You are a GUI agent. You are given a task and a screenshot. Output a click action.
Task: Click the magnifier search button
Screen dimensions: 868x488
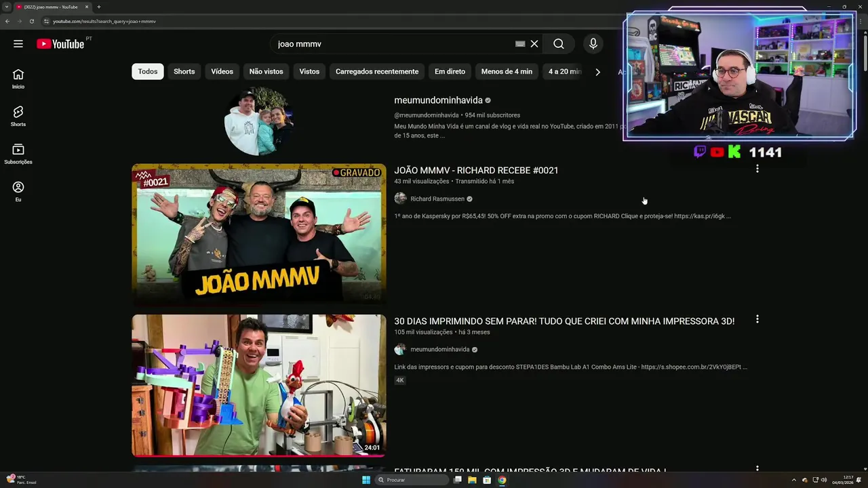[559, 44]
